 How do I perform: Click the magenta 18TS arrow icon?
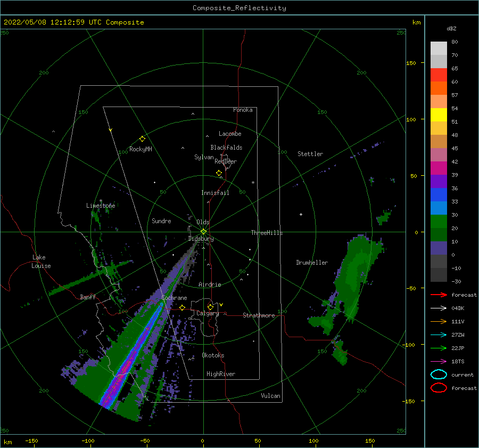[x=439, y=362]
